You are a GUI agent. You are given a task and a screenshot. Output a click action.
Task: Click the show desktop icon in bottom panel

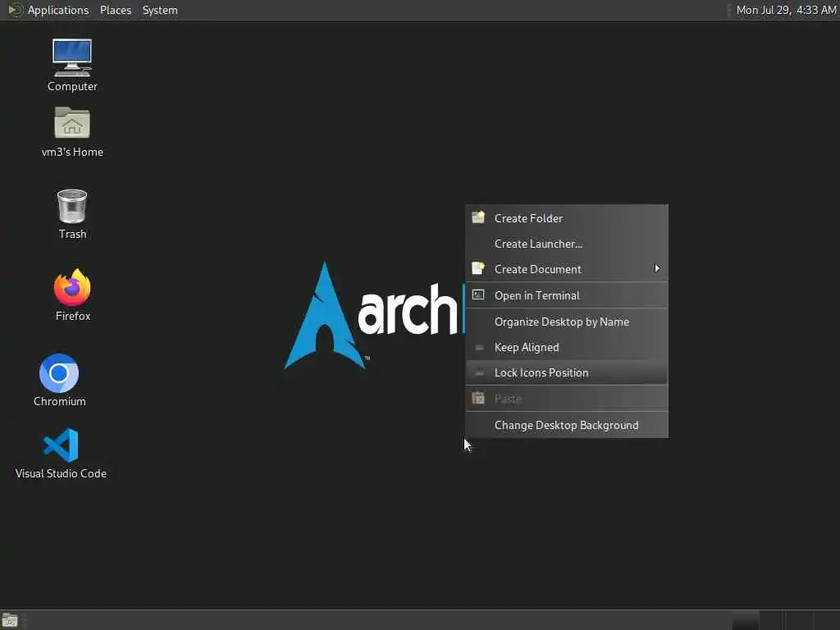pos(10,620)
